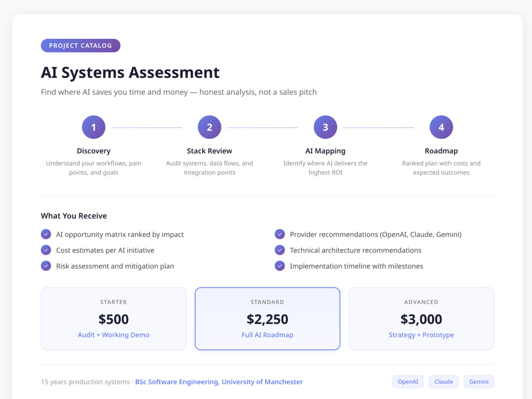Click checkmark beside Technical architecture recommendations
Image resolution: width=532 pixels, height=399 pixels.
point(280,250)
